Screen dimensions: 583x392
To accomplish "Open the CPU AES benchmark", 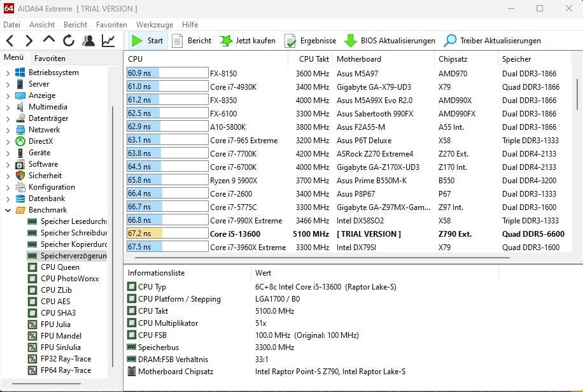I will pyautogui.click(x=49, y=302).
